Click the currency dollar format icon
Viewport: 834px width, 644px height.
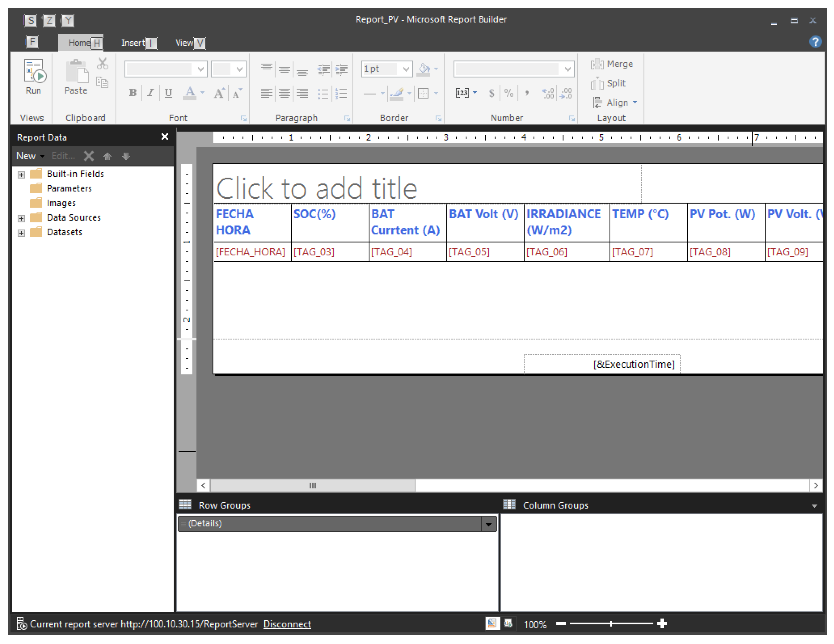(x=492, y=93)
